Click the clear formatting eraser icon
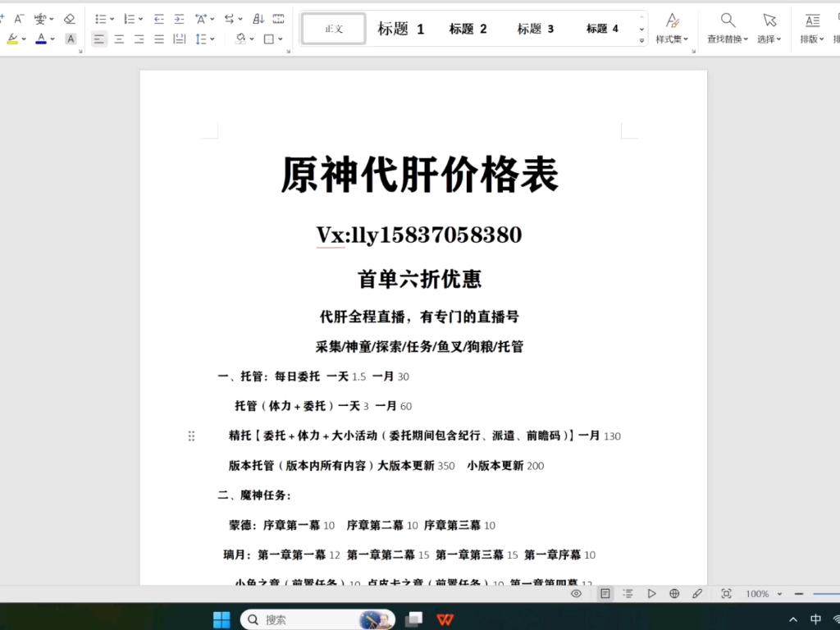This screenshot has width=840, height=630. 70,19
